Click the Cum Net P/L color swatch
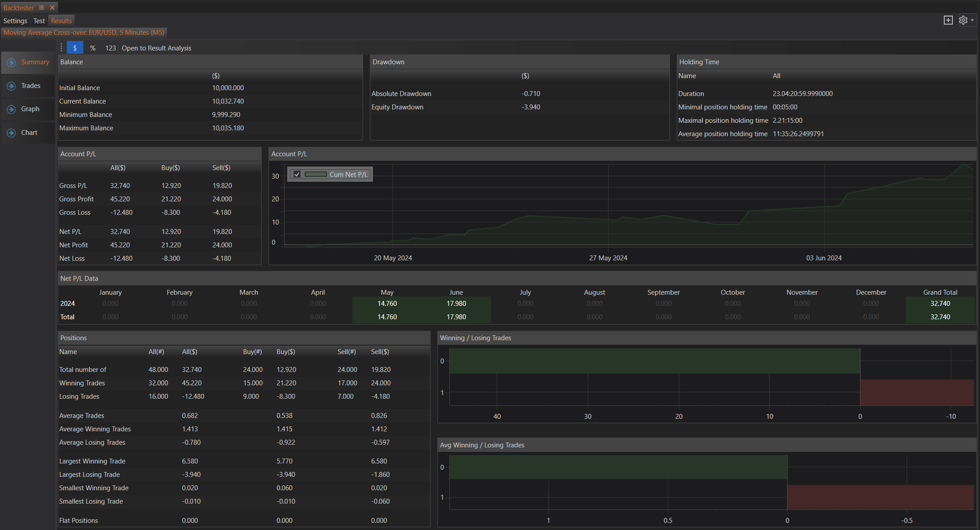This screenshot has width=980, height=530. pos(315,175)
